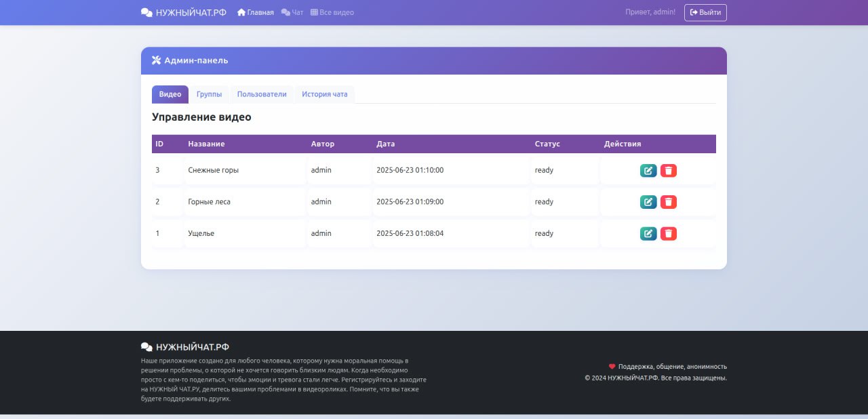Remove the Ущелье video row
The width and height of the screenshot is (868, 419).
(x=669, y=234)
